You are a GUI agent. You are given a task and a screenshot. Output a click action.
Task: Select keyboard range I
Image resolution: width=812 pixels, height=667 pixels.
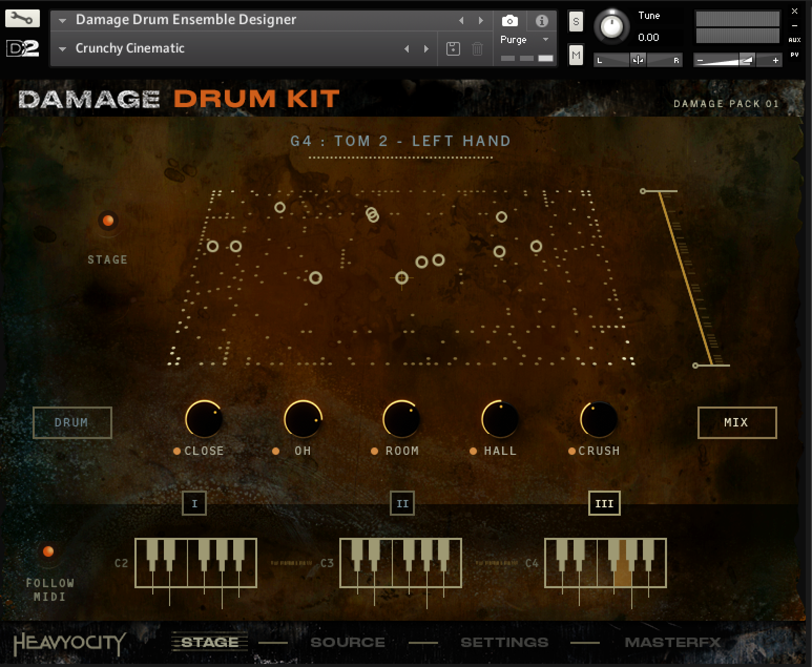(x=194, y=504)
